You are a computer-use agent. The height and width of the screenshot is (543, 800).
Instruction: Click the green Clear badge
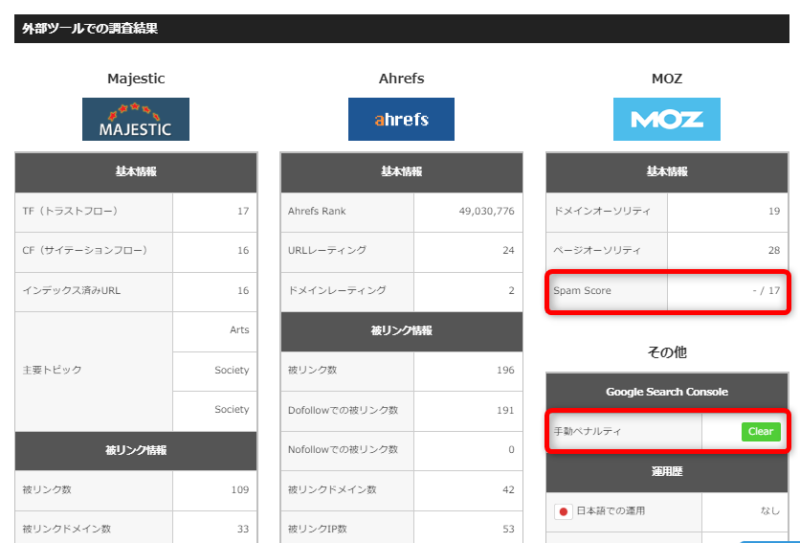point(760,432)
